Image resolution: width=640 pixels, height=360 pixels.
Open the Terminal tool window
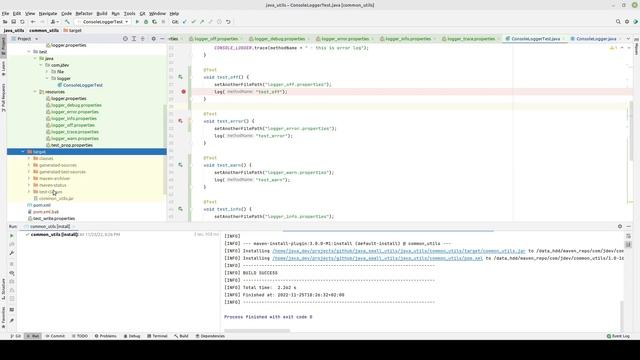click(x=157, y=336)
